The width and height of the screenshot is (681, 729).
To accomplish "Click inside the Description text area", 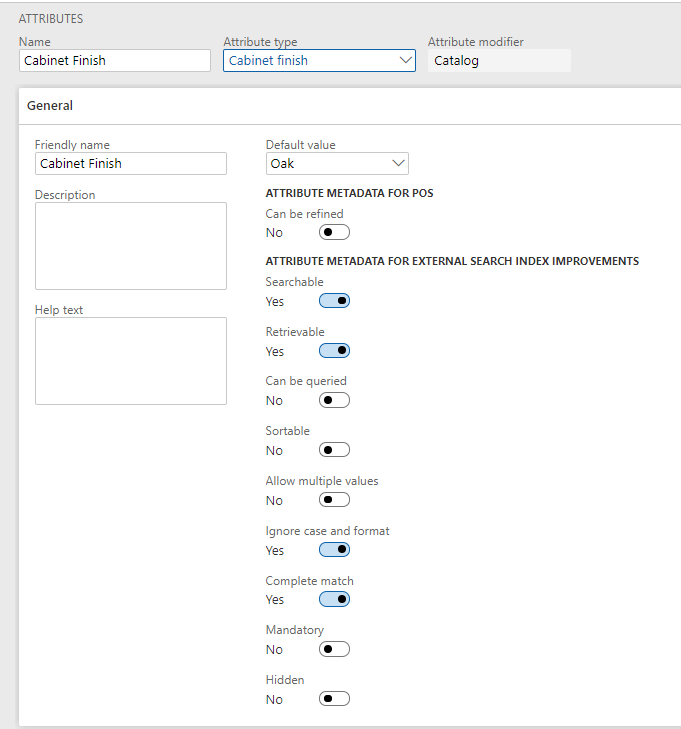I will [x=130, y=246].
